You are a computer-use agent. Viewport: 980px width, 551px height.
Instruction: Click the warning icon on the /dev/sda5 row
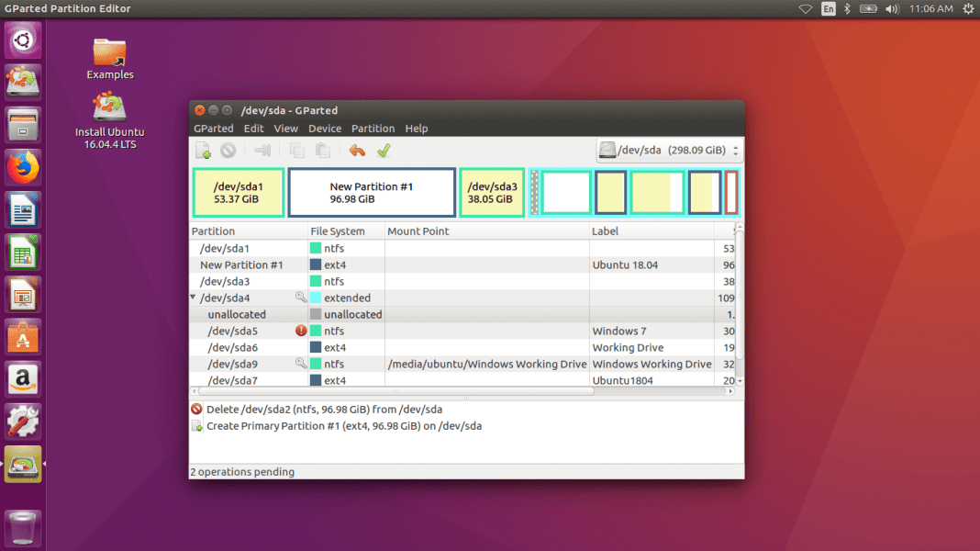(300, 331)
